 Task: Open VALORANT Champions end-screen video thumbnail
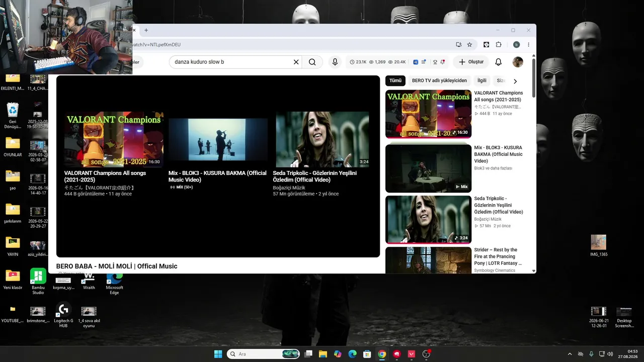point(114,139)
